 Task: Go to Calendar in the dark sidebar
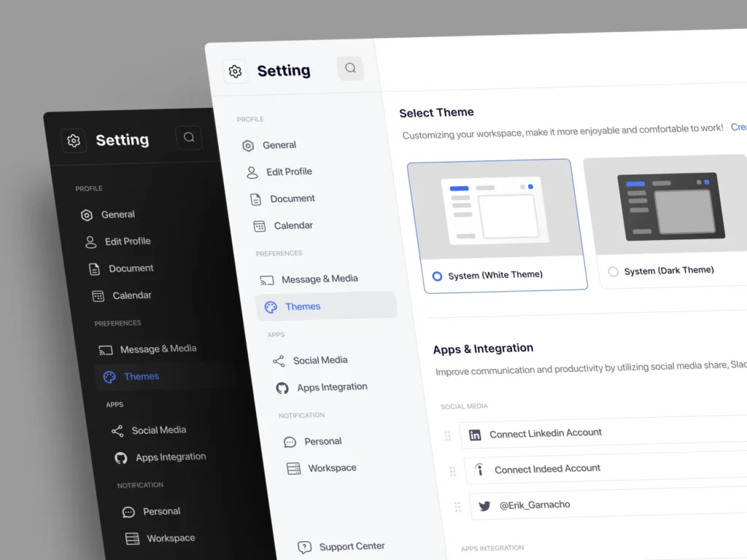[x=131, y=295]
